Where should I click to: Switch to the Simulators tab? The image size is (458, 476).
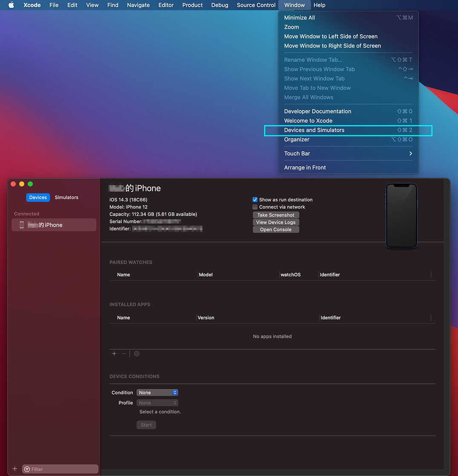tap(66, 197)
